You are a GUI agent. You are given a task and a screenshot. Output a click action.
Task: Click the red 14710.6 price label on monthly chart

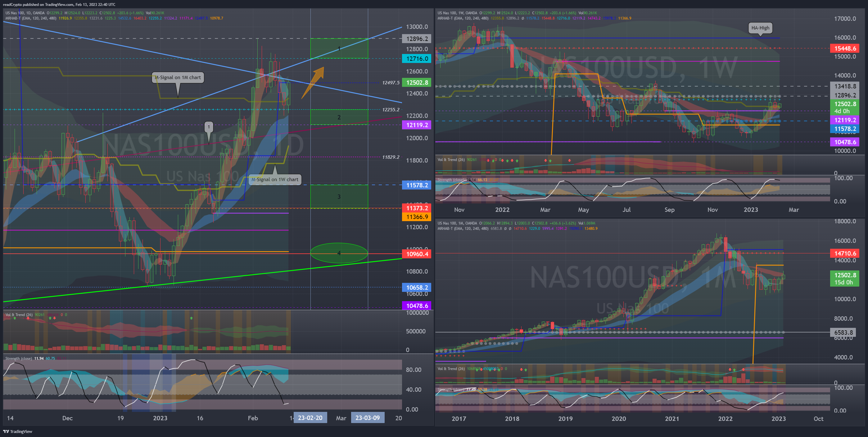tap(845, 253)
